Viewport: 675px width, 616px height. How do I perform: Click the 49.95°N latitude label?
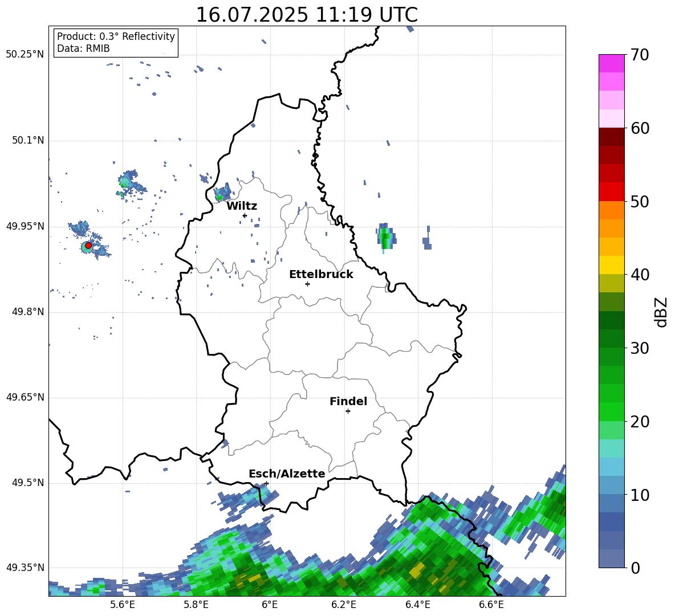pos(25,226)
